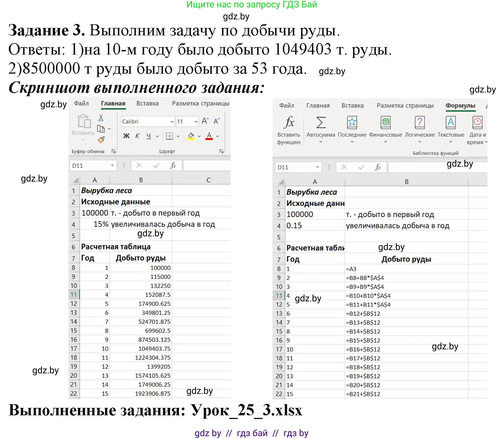Click Вставить функцию fx ribbon icon
The height and width of the screenshot is (439, 504).
(x=289, y=130)
